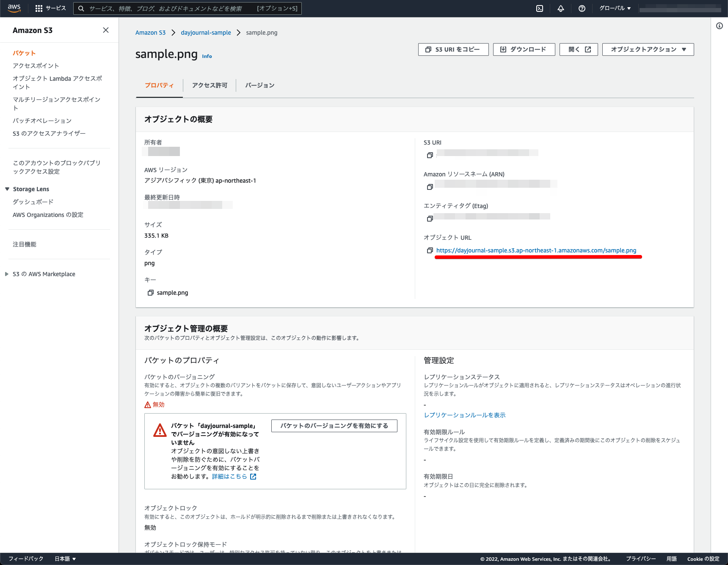Copy the S3 URI value icon
728x565 pixels.
pos(430,155)
